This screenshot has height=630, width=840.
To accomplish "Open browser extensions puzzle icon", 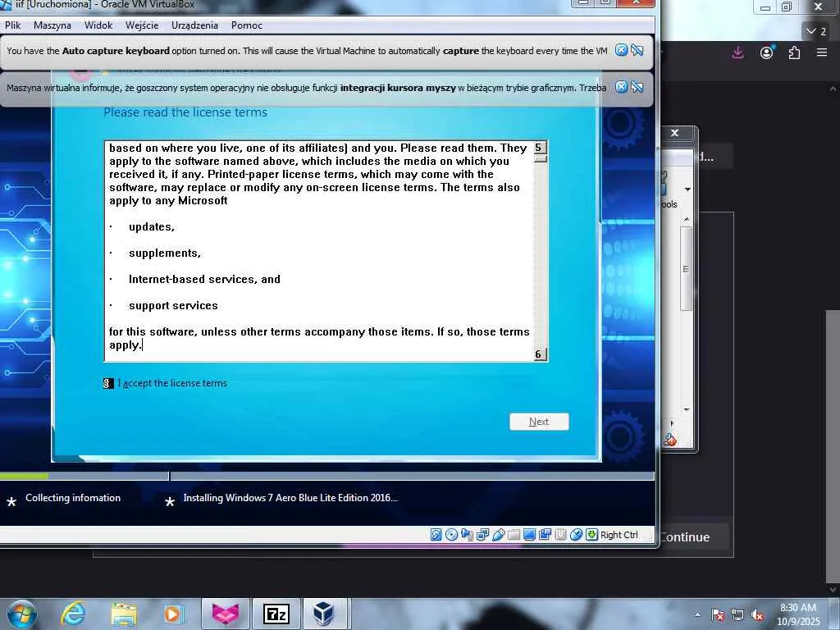I will click(794, 52).
